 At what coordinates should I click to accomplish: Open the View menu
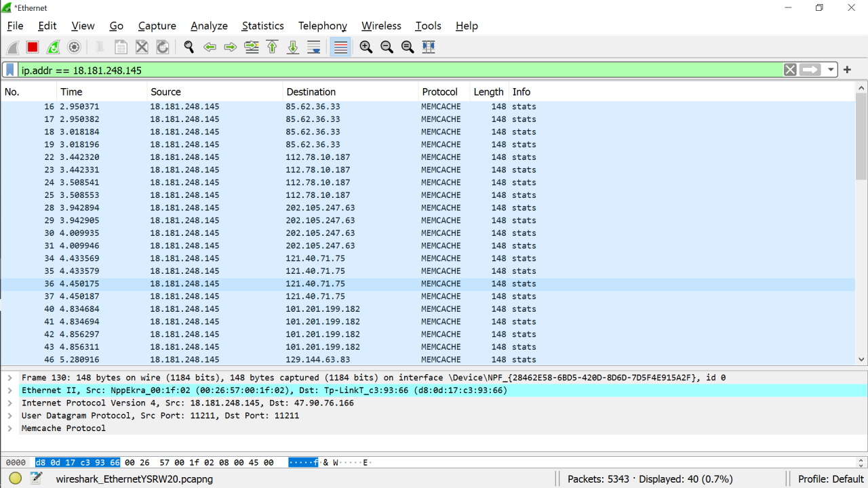pos(83,26)
